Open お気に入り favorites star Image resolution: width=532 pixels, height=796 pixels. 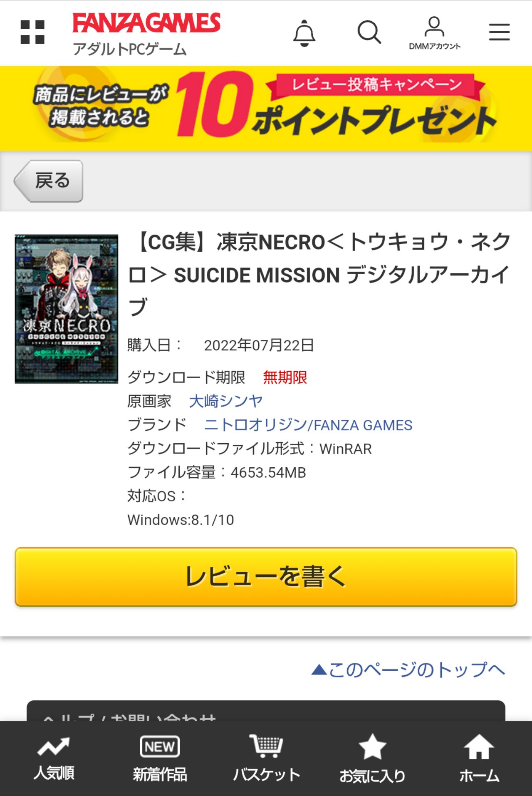point(372,759)
